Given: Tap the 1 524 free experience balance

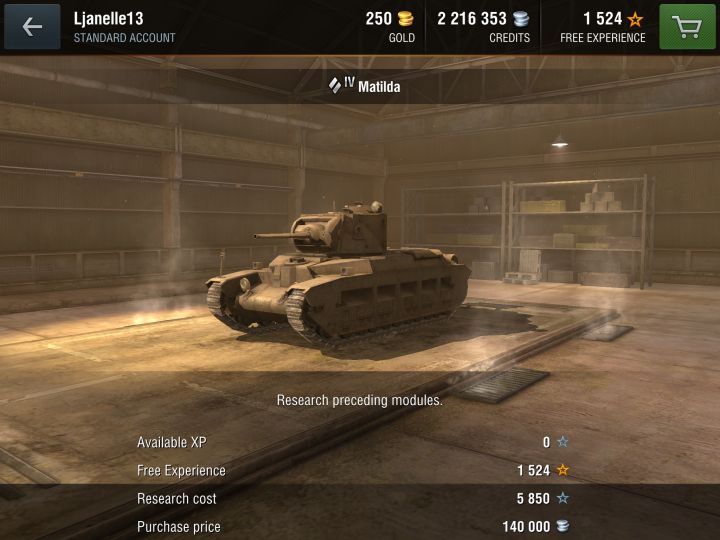Looking at the screenshot, I should pos(602,19).
